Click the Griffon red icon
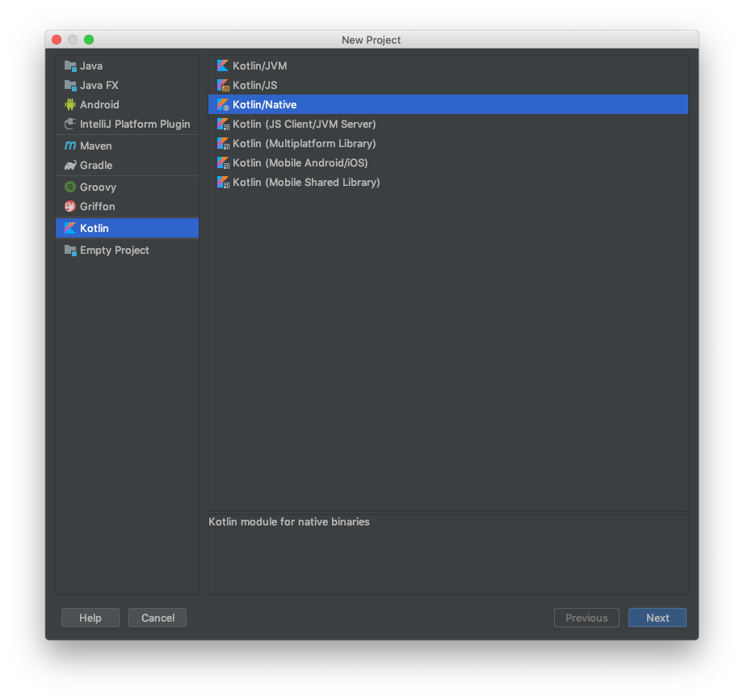 [70, 207]
